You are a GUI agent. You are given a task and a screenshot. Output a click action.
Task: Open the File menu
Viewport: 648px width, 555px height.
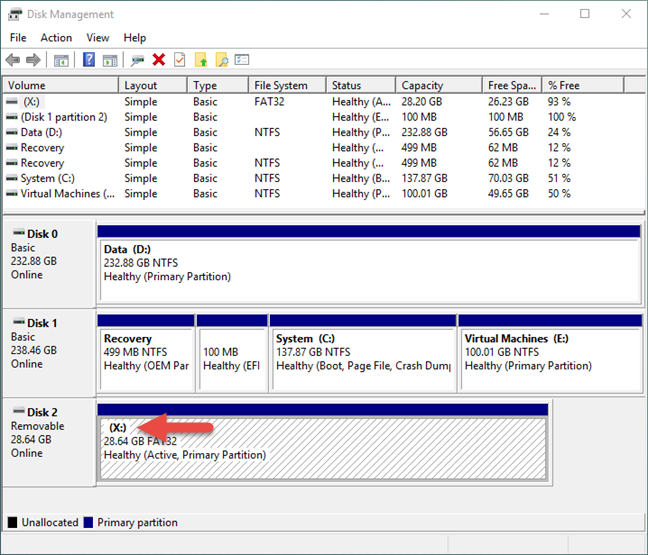[x=18, y=38]
